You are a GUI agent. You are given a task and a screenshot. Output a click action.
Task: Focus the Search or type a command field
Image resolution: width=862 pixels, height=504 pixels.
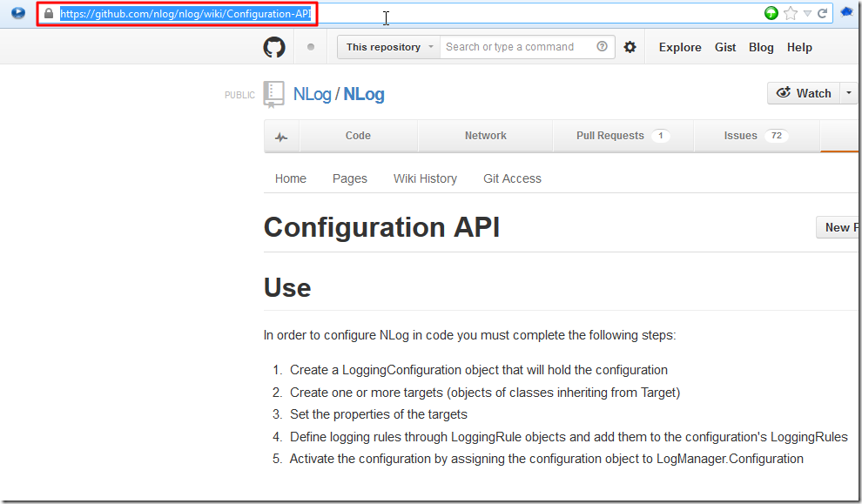pyautogui.click(x=516, y=47)
